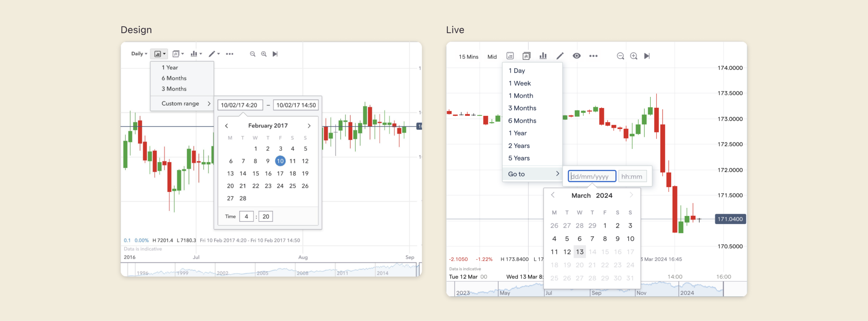The height and width of the screenshot is (321, 868).
Task: Open the date range calendar dropdown in Design
Action: [159, 53]
